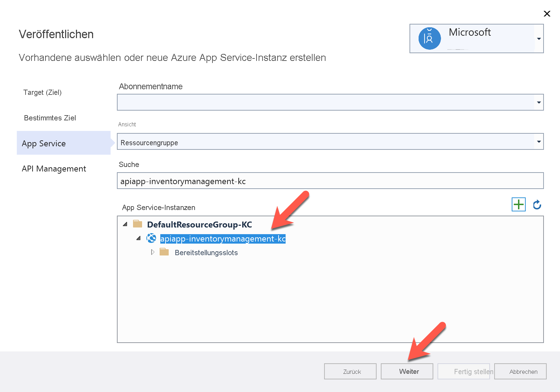Click the green plus create-new-instance icon
Screen dimensions: 560x392
click(518, 204)
